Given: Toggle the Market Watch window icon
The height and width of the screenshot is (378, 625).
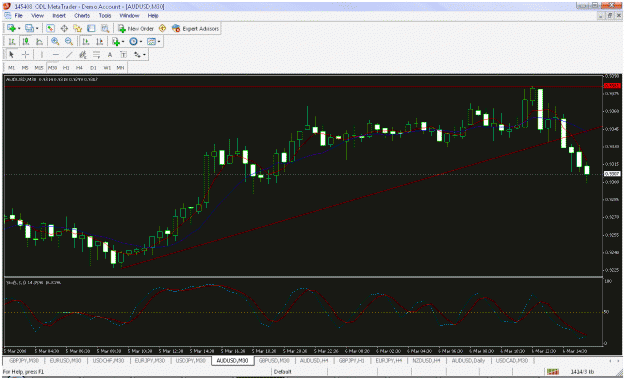Looking at the screenshot, I should click(x=50, y=28).
